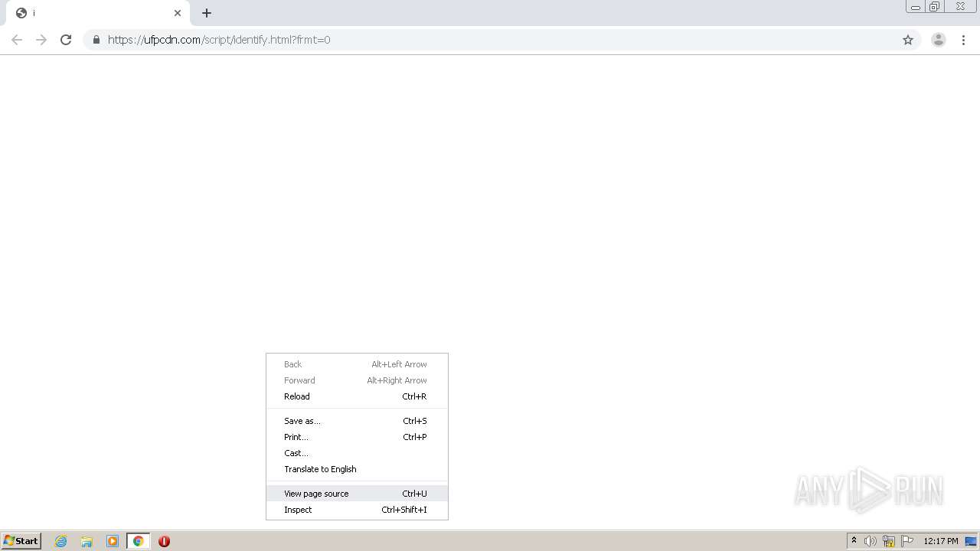View site info via the lock icon
The height and width of the screenshot is (551, 980).
(96, 40)
